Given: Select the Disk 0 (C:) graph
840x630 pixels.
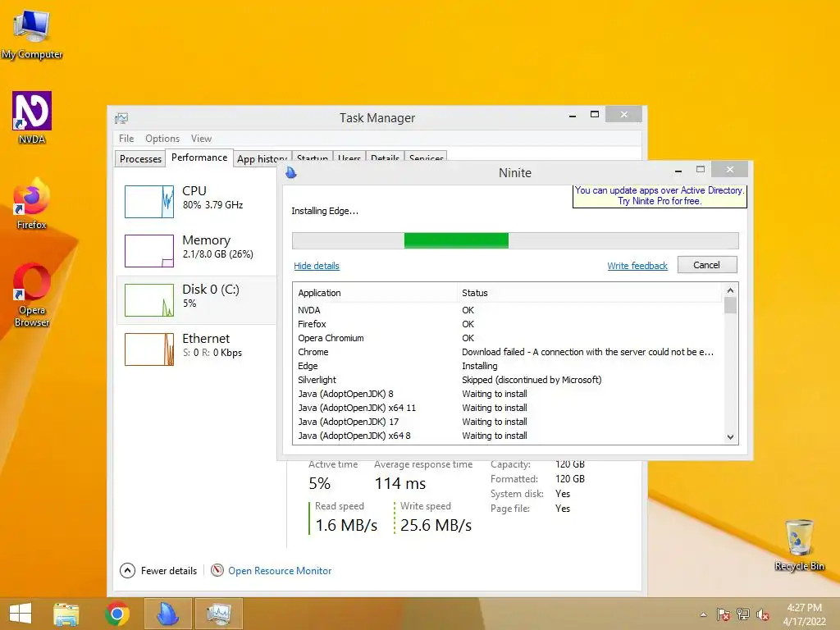Looking at the screenshot, I should click(x=149, y=300).
